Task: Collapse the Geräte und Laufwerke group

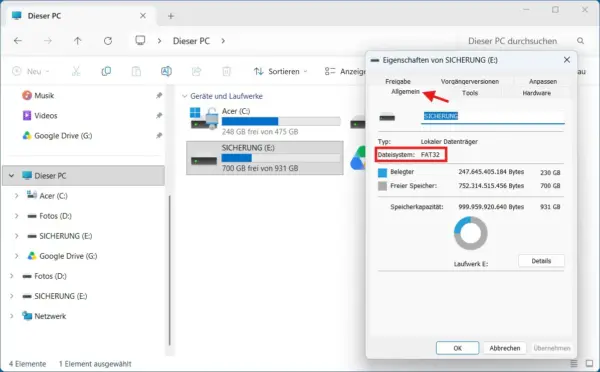Action: coord(184,96)
